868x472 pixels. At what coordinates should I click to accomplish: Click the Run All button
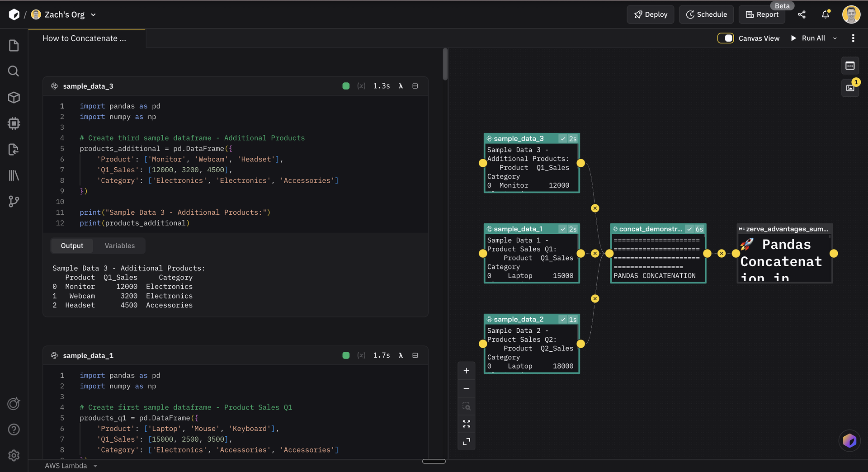point(808,38)
